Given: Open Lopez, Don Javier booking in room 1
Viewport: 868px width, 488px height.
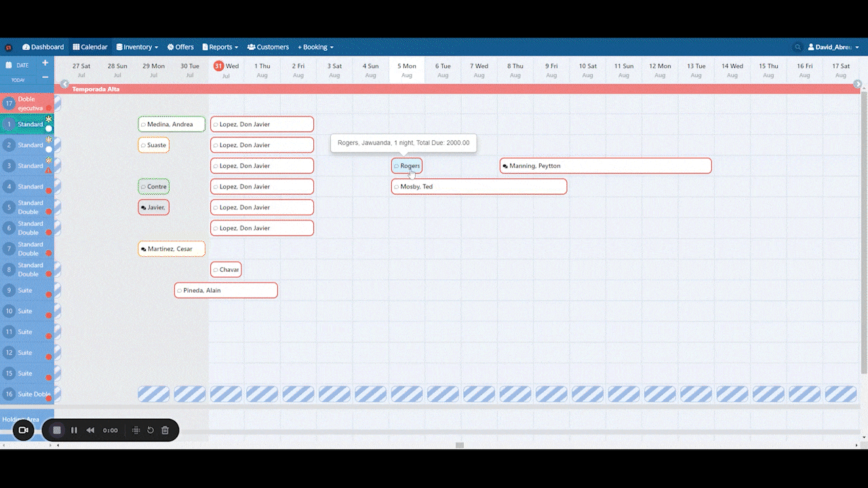Looking at the screenshot, I should (262, 124).
